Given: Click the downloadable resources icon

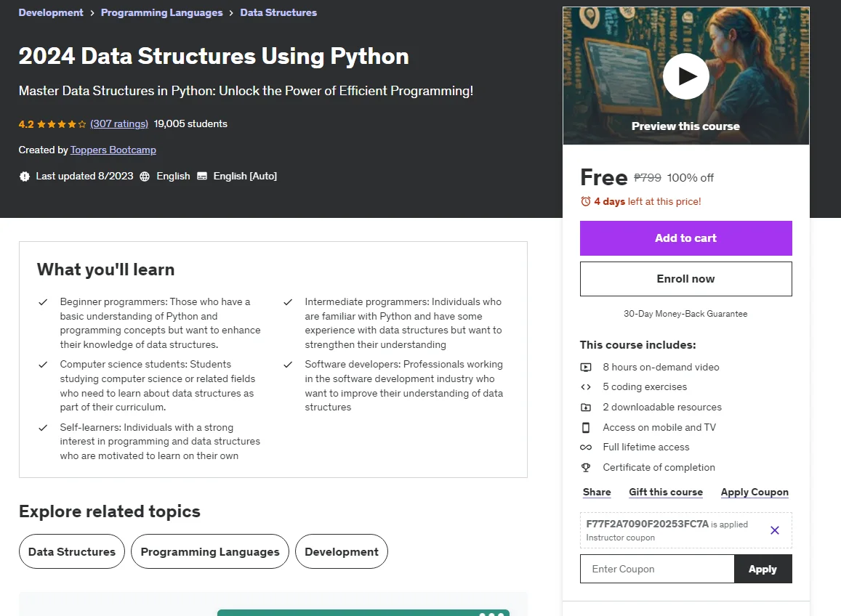Looking at the screenshot, I should coord(586,408).
